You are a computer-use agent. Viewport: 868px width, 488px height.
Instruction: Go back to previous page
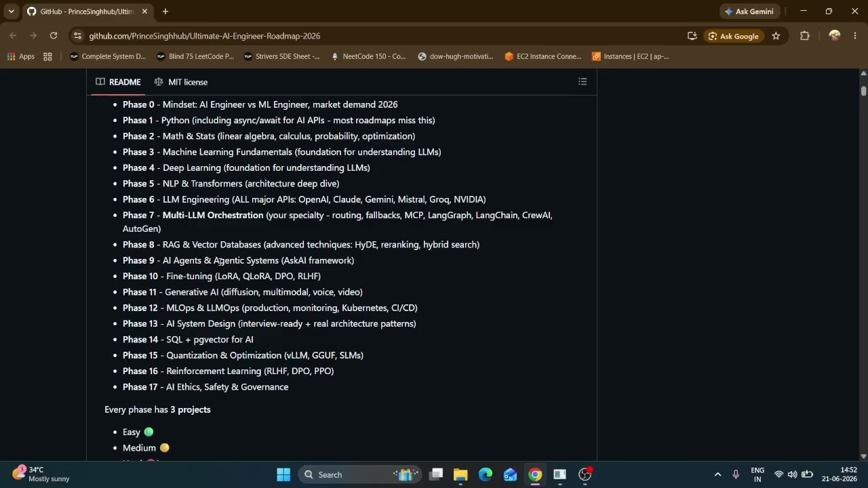pyautogui.click(x=13, y=36)
